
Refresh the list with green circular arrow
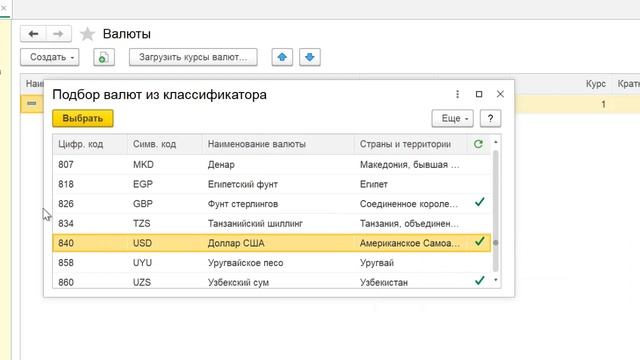(x=478, y=144)
